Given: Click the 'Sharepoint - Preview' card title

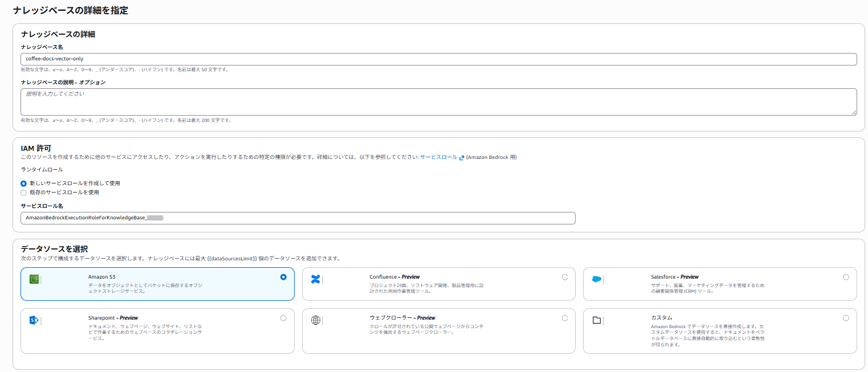Looking at the screenshot, I should point(113,318).
